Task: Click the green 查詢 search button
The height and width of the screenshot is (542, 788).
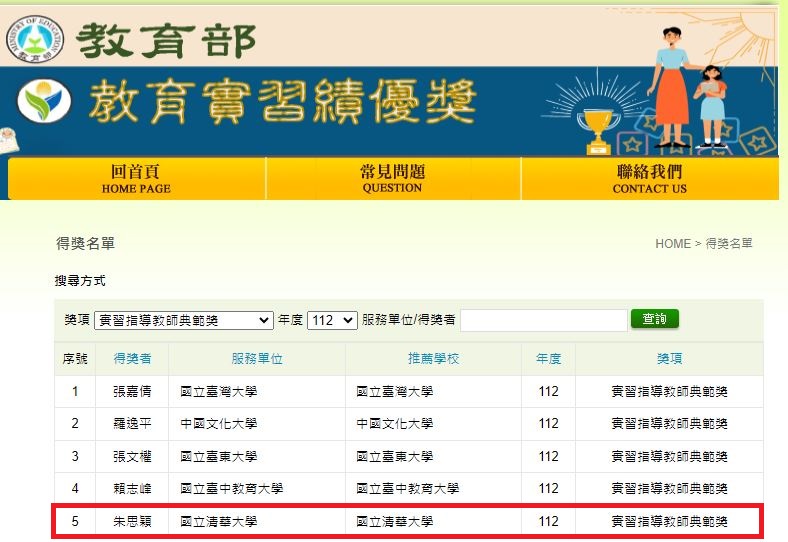Action: (655, 319)
